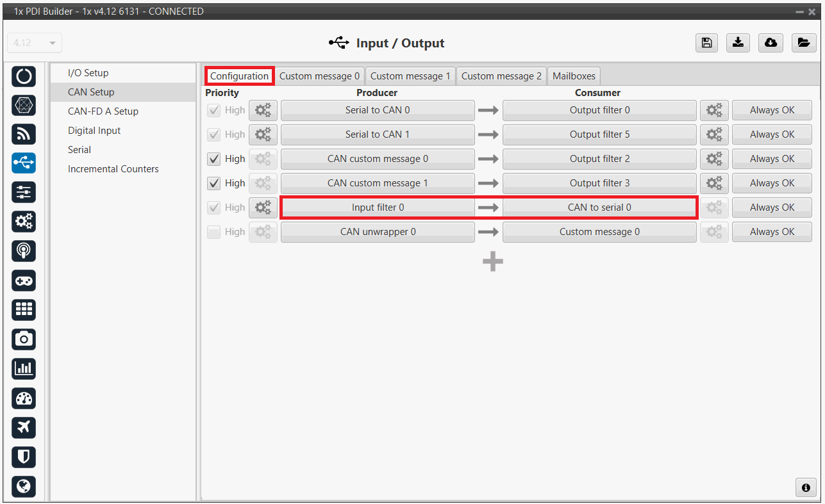This screenshot has height=504, width=825.
Task: Open the camera section in sidebar
Action: [24, 339]
